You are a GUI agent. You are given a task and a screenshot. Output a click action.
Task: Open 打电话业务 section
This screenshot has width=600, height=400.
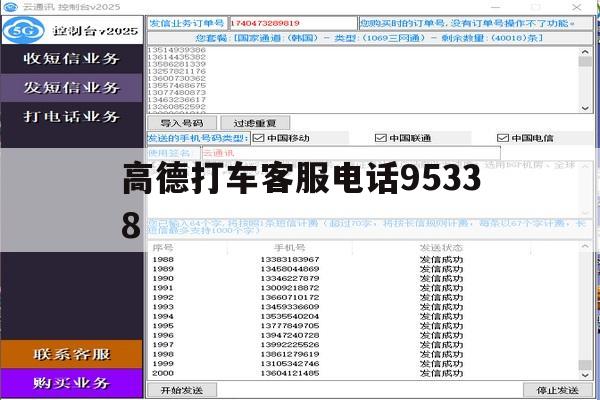point(72,116)
